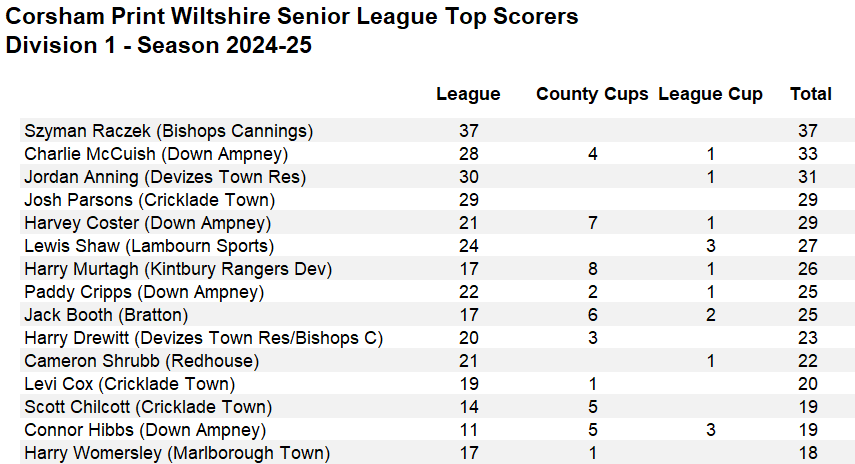This screenshot has width=855, height=464.
Task: Click Levi Cox's total of 20
Action: click(808, 384)
